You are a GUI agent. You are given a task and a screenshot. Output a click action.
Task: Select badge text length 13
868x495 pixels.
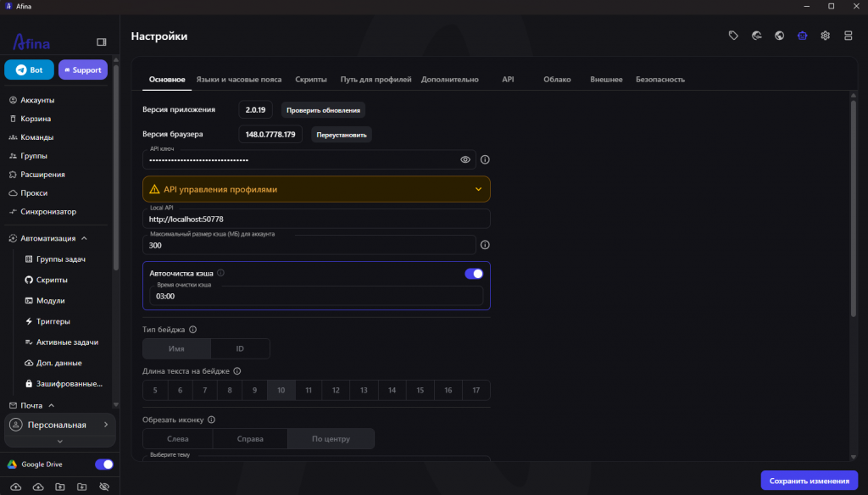364,391
